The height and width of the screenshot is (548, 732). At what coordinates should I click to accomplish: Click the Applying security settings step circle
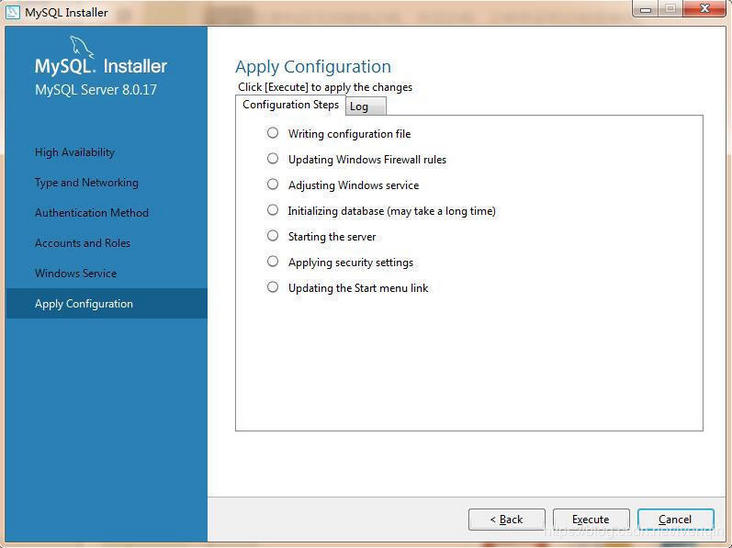coord(273,262)
